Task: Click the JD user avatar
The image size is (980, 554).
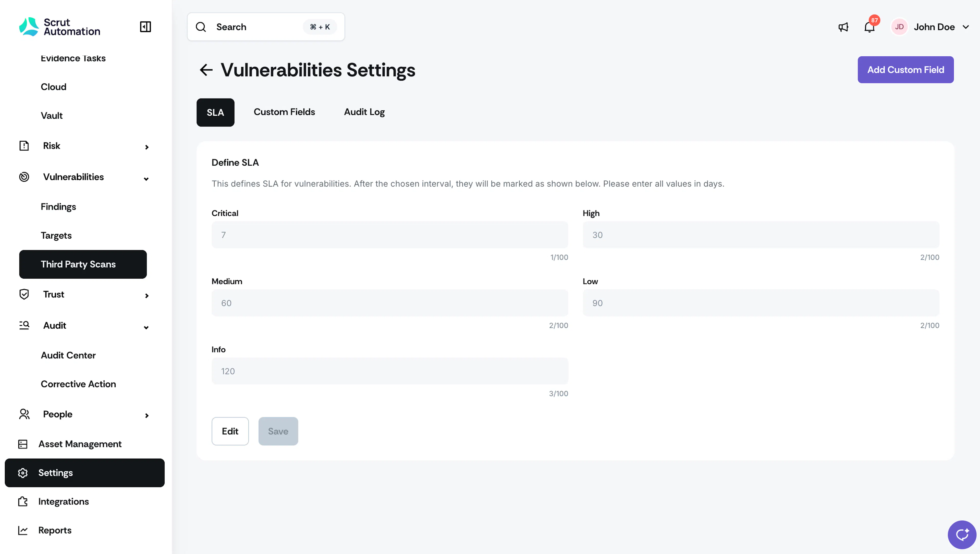Action: pos(899,27)
